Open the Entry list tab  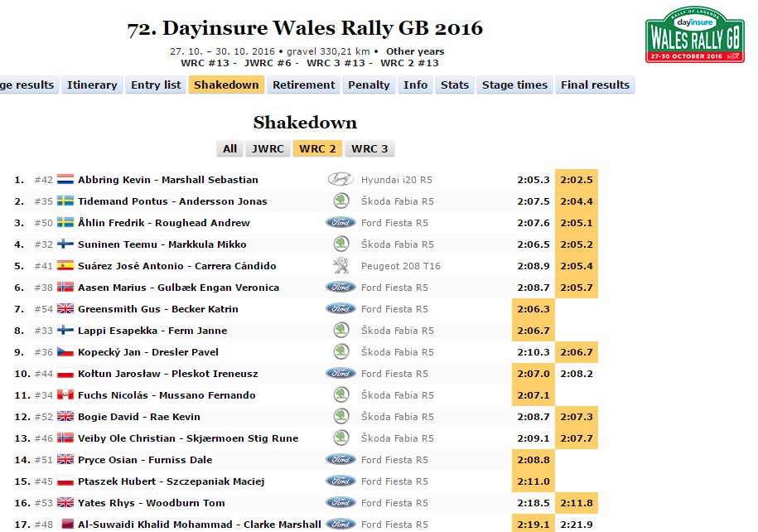(156, 85)
